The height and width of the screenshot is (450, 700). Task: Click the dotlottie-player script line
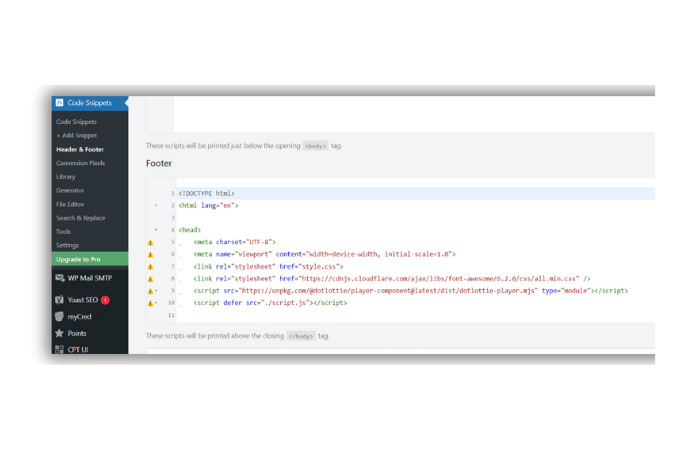coord(411,291)
